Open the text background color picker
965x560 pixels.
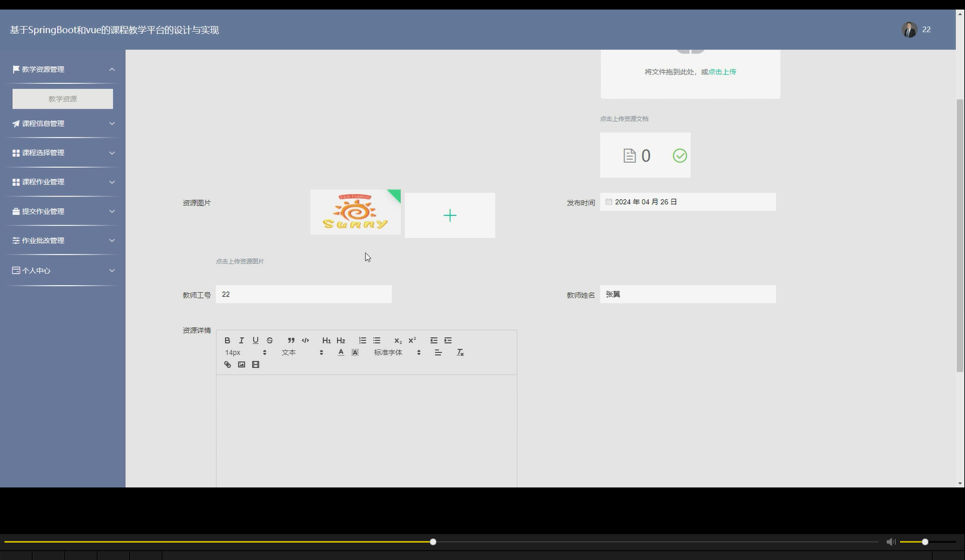coord(355,353)
